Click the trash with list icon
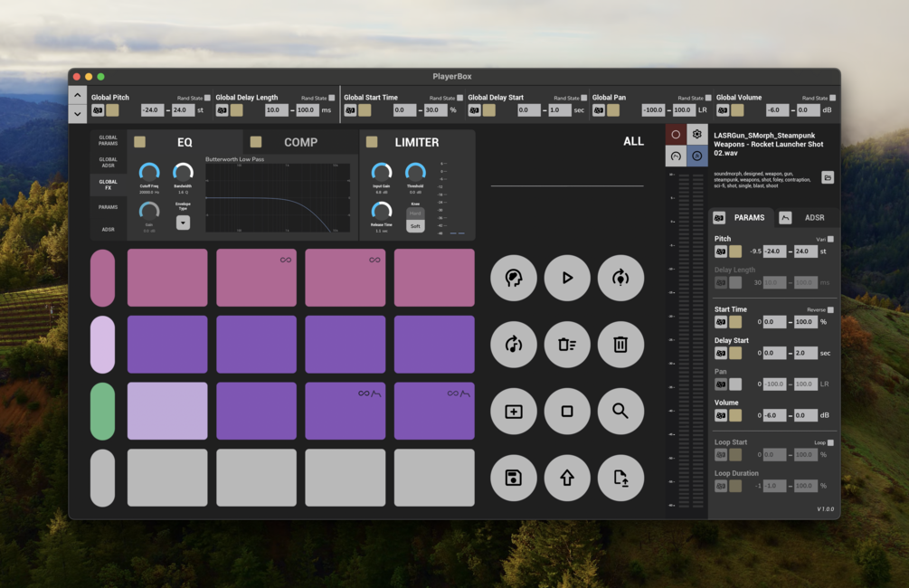909x588 pixels. pos(567,345)
